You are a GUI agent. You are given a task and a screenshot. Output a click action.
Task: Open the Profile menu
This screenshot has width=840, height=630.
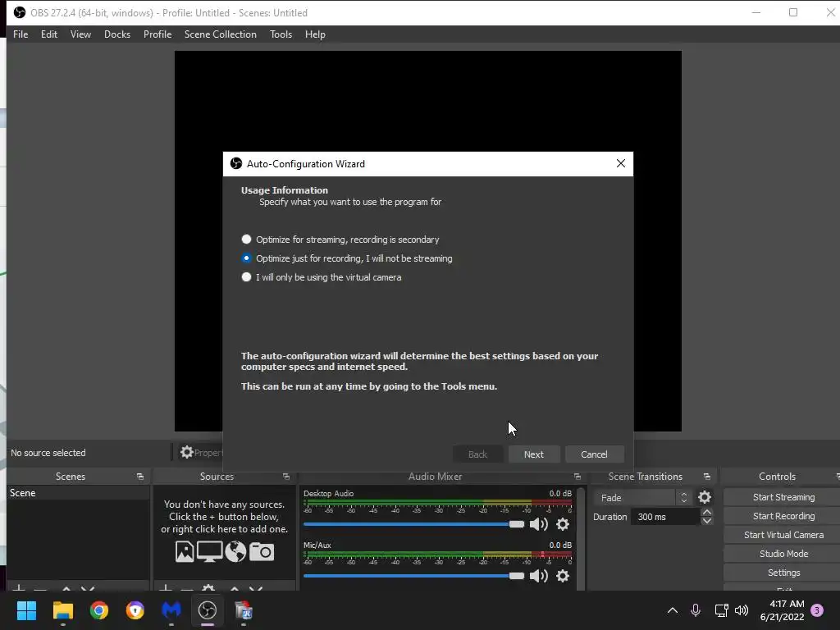[157, 34]
